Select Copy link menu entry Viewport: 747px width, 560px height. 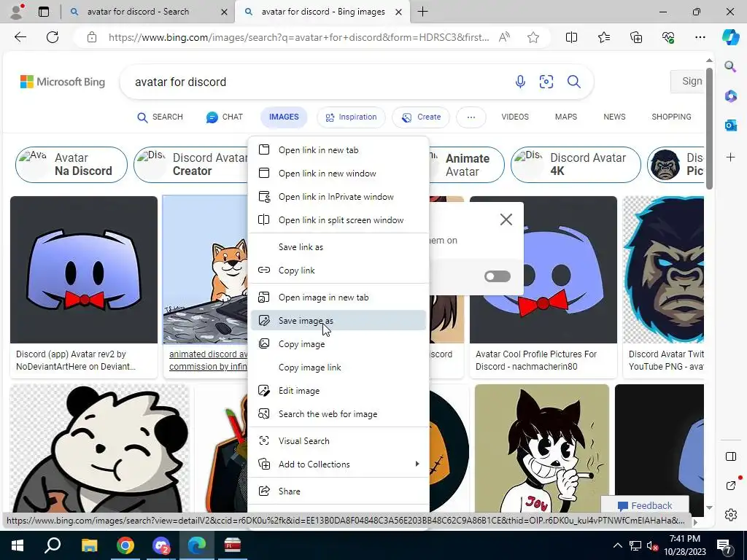pyautogui.click(x=338, y=271)
